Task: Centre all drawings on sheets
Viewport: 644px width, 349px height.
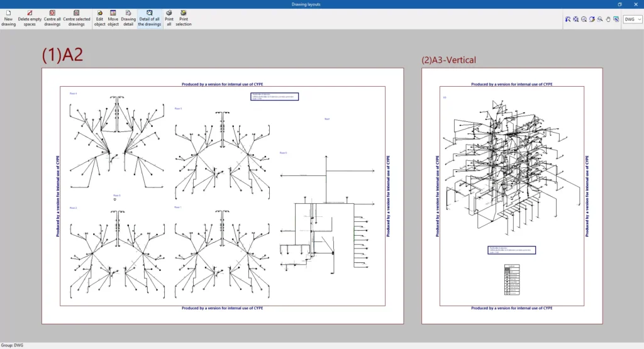Action: pyautogui.click(x=52, y=18)
